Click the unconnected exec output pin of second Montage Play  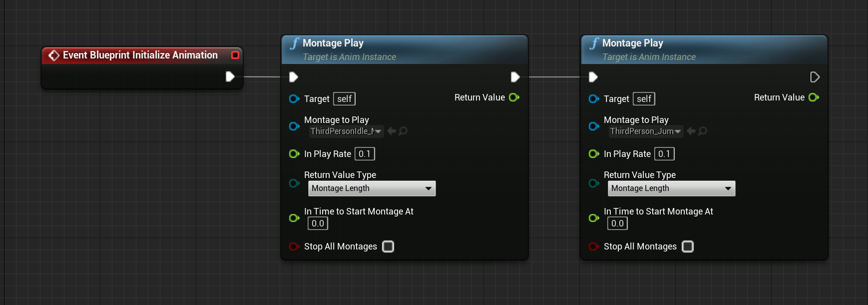tap(815, 77)
